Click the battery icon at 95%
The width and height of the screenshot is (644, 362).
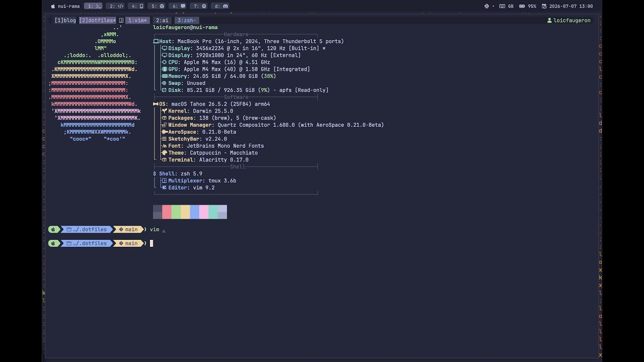522,6
